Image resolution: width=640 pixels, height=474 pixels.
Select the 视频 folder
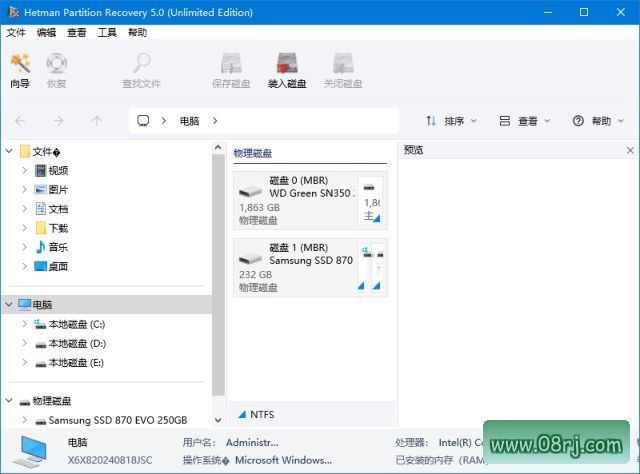click(51, 170)
